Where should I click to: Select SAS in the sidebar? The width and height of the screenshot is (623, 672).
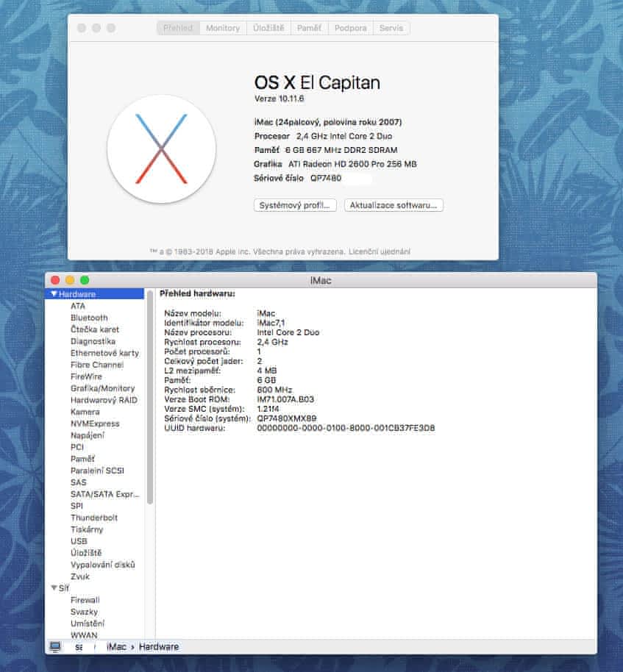point(79,482)
